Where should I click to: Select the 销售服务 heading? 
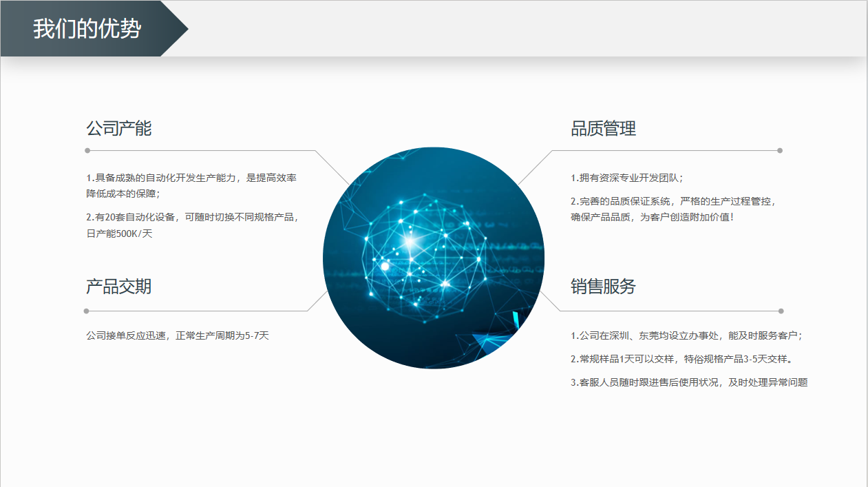click(x=603, y=287)
